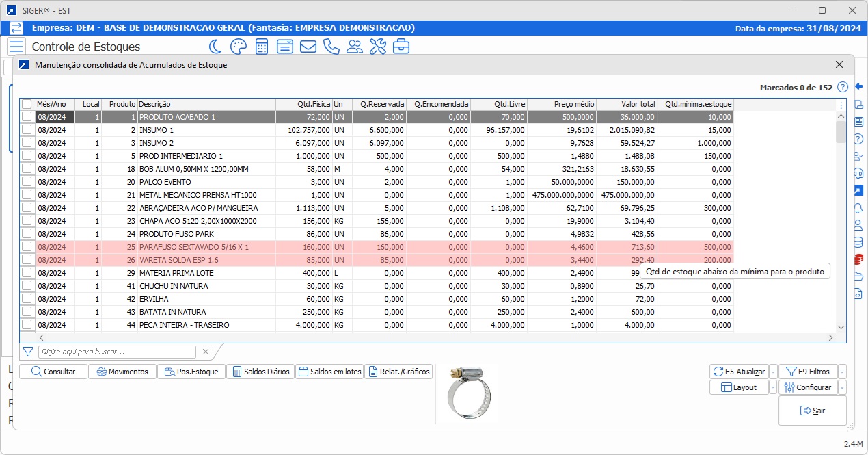
Task: Open the dropdown arrow beside F9-Filtros
Action: tap(842, 372)
